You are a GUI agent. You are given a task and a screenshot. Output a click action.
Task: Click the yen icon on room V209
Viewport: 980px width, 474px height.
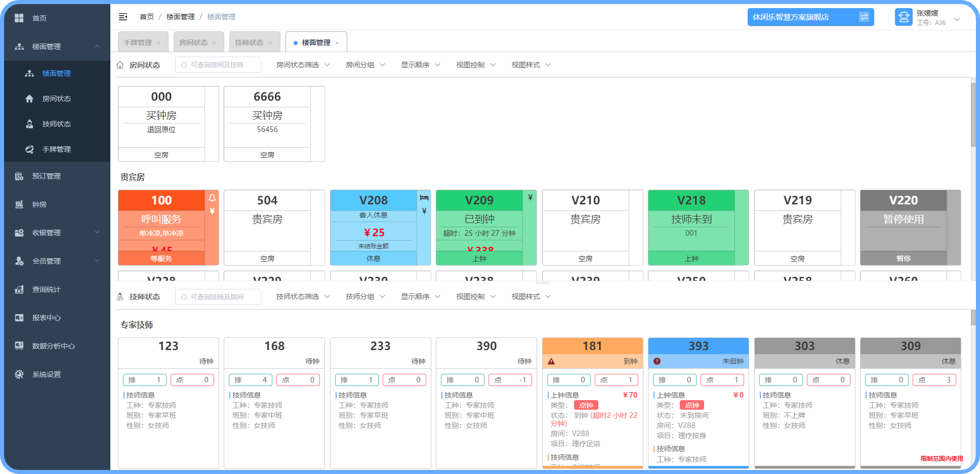pos(530,197)
